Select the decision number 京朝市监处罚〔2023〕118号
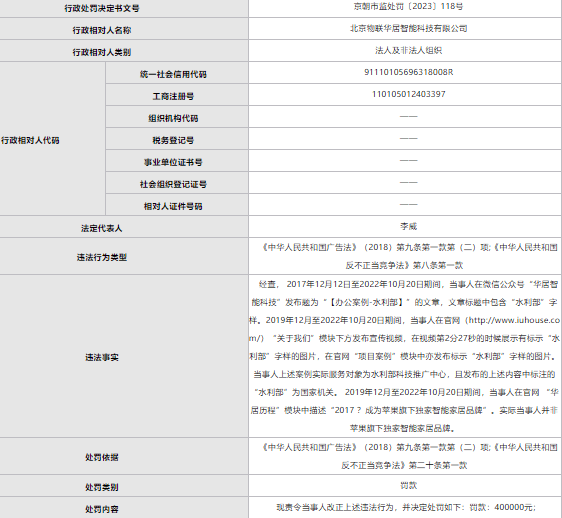The image size is (562, 518). tap(408, 6)
